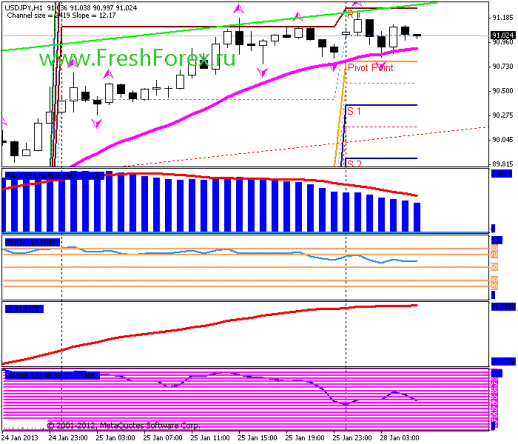
Task: Click the price axis value 91.185
Action: pyautogui.click(x=503, y=18)
